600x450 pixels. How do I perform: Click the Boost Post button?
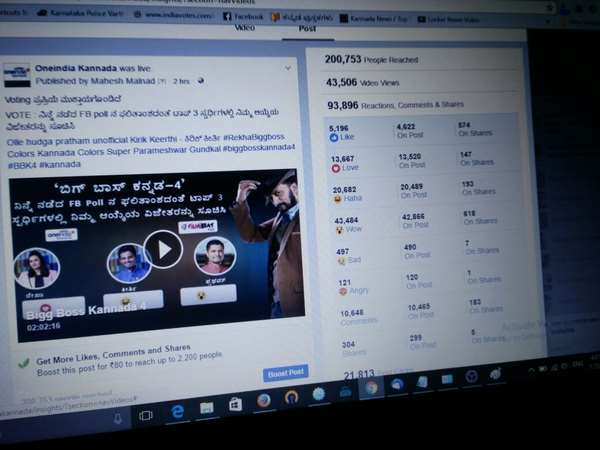click(285, 373)
